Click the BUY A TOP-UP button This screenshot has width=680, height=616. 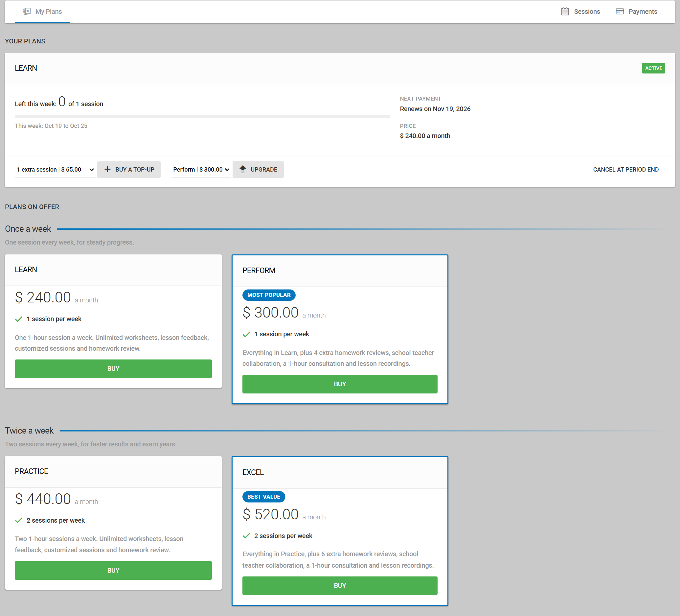tap(129, 169)
